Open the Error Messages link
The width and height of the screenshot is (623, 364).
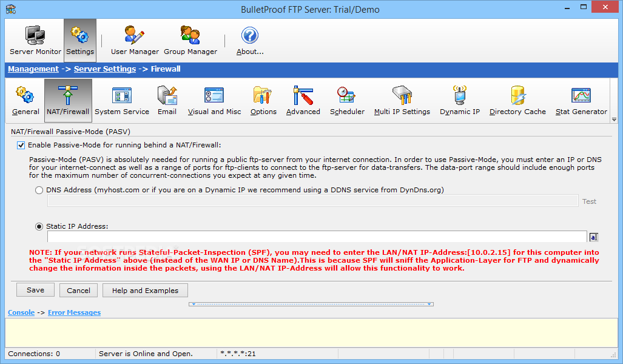tap(74, 312)
